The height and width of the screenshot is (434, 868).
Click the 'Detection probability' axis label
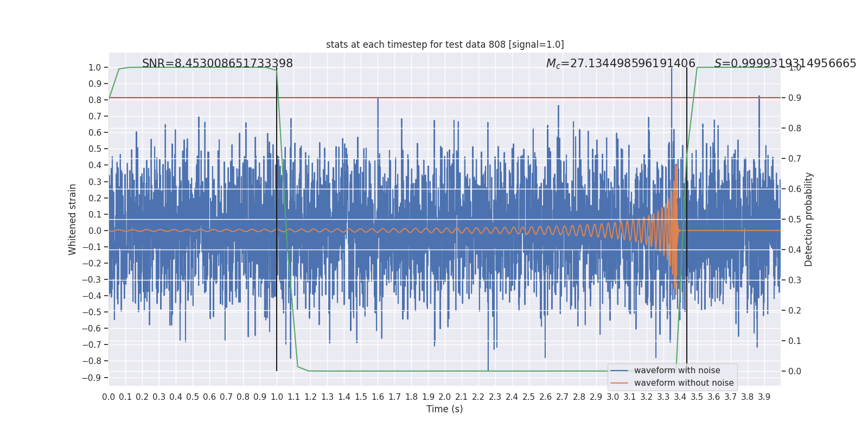click(x=809, y=219)
